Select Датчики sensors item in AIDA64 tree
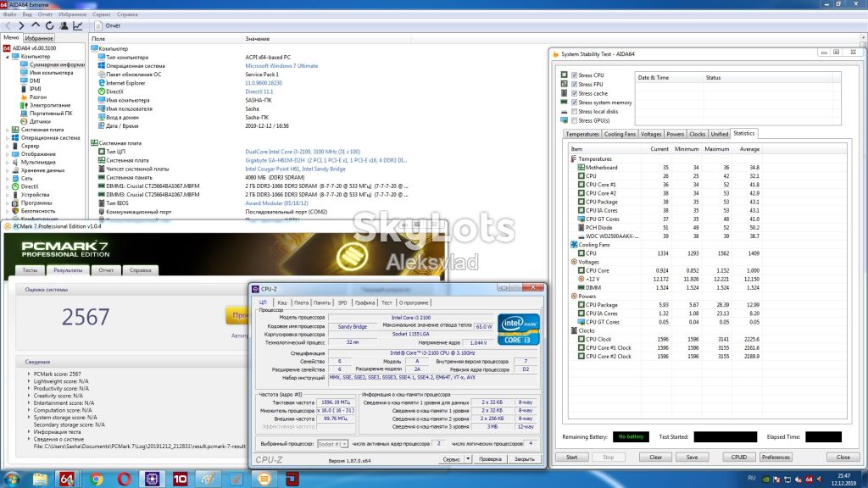The height and width of the screenshot is (488, 868). [x=40, y=121]
